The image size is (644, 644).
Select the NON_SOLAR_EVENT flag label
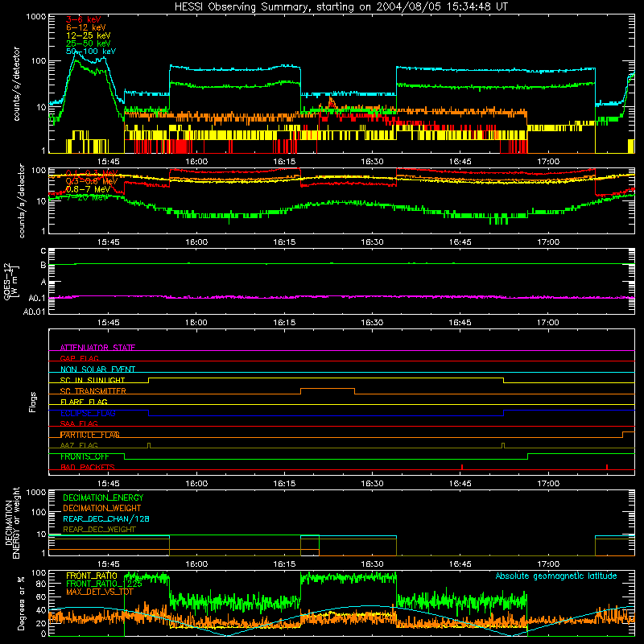97,369
